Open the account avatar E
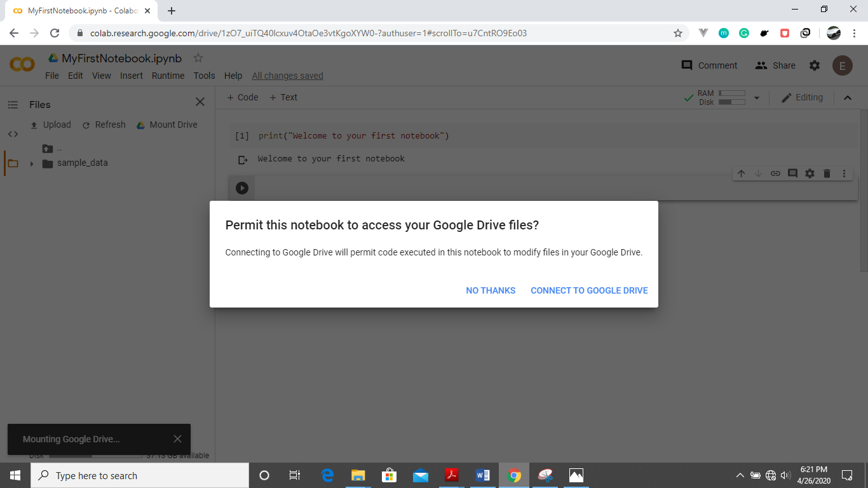This screenshot has width=868, height=488. tap(843, 65)
